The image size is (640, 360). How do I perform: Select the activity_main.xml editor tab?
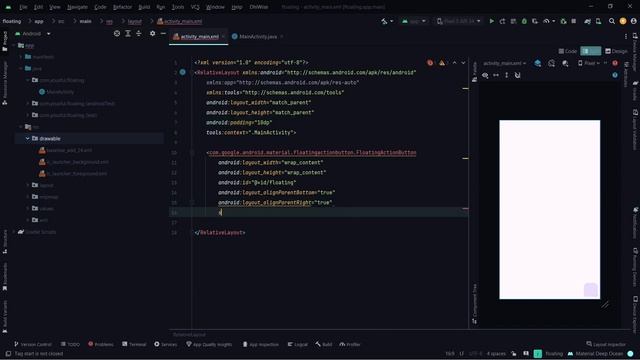pos(199,37)
